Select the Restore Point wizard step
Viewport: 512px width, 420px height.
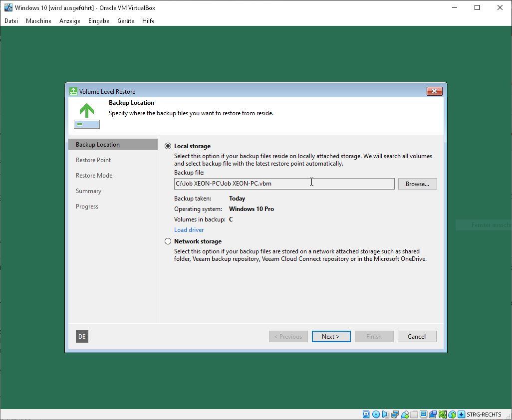coord(93,160)
